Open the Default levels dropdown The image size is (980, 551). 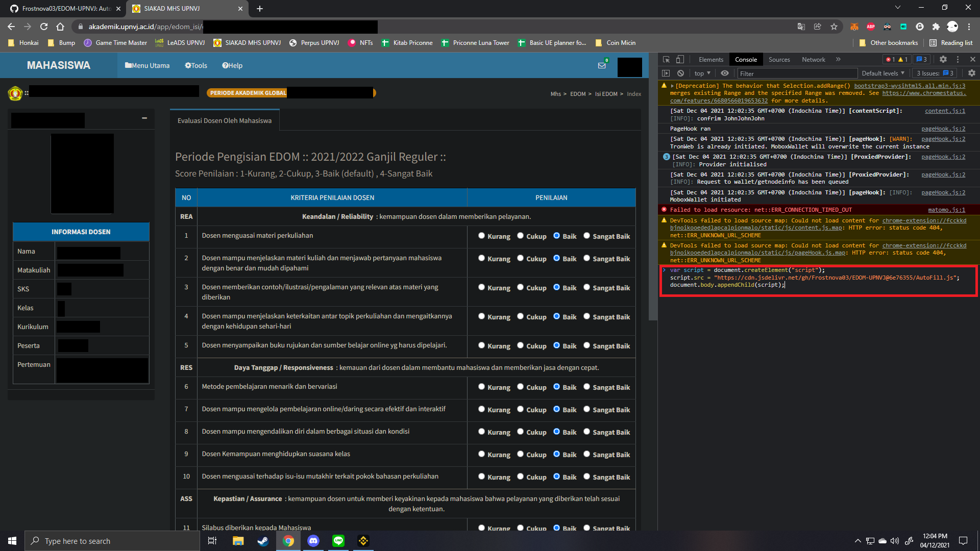(x=883, y=73)
